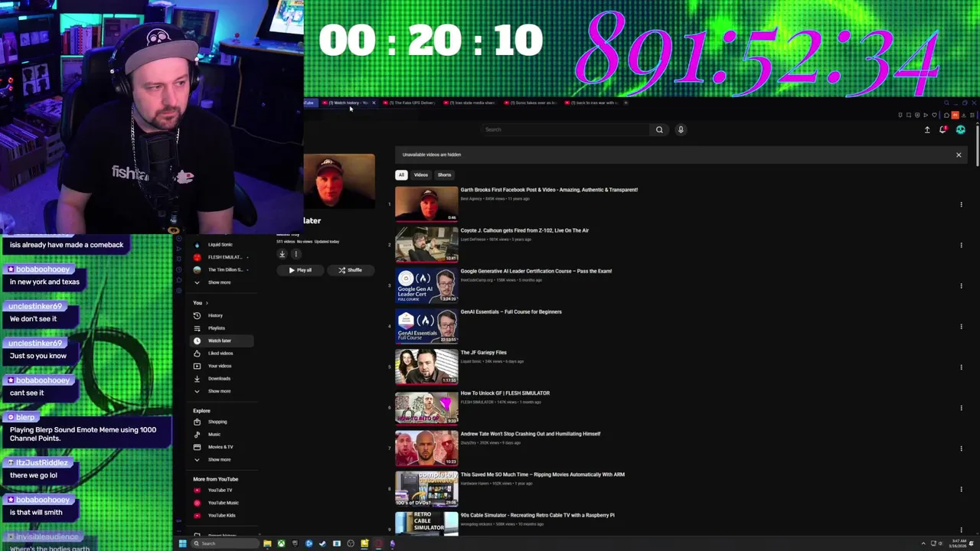The height and width of the screenshot is (551, 980).
Task: Open the notifications bell
Action: click(943, 130)
